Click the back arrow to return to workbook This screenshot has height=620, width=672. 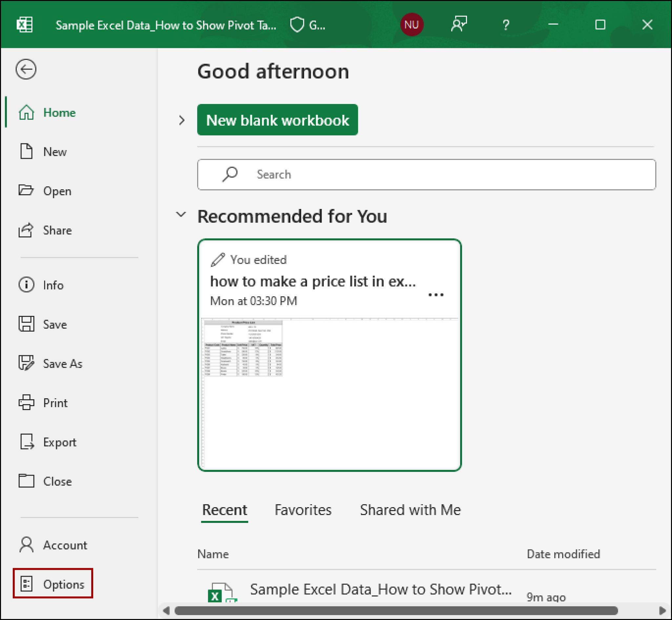26,70
